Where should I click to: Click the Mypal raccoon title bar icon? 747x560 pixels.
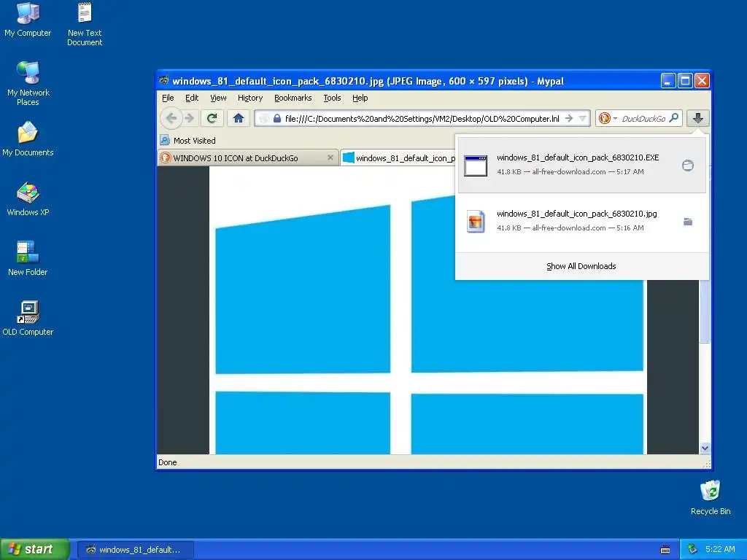tap(164, 80)
